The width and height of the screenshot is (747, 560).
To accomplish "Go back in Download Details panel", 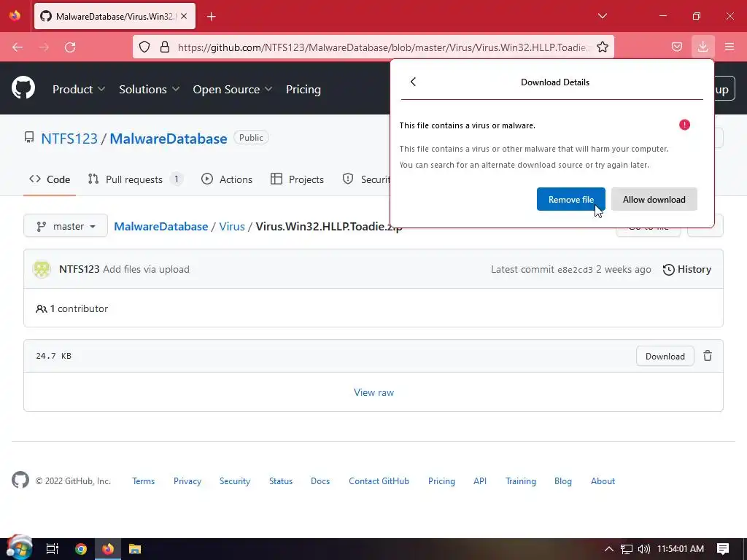I will (413, 82).
